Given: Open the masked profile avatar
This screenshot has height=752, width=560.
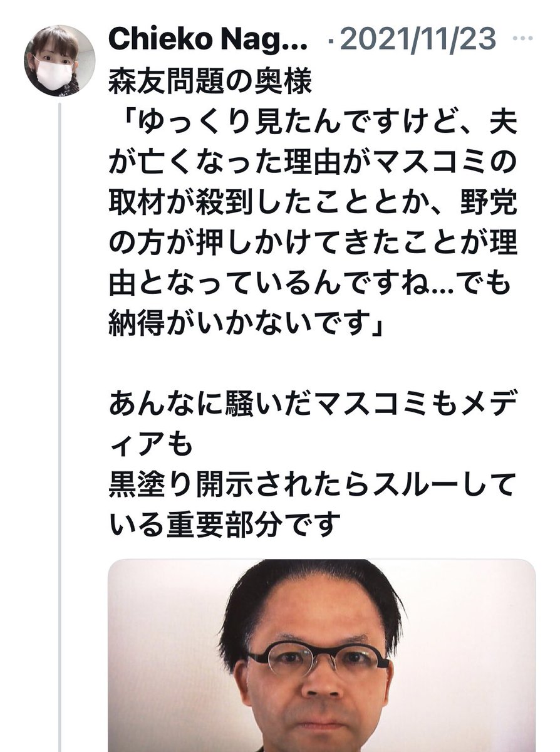Looking at the screenshot, I should tap(59, 60).
